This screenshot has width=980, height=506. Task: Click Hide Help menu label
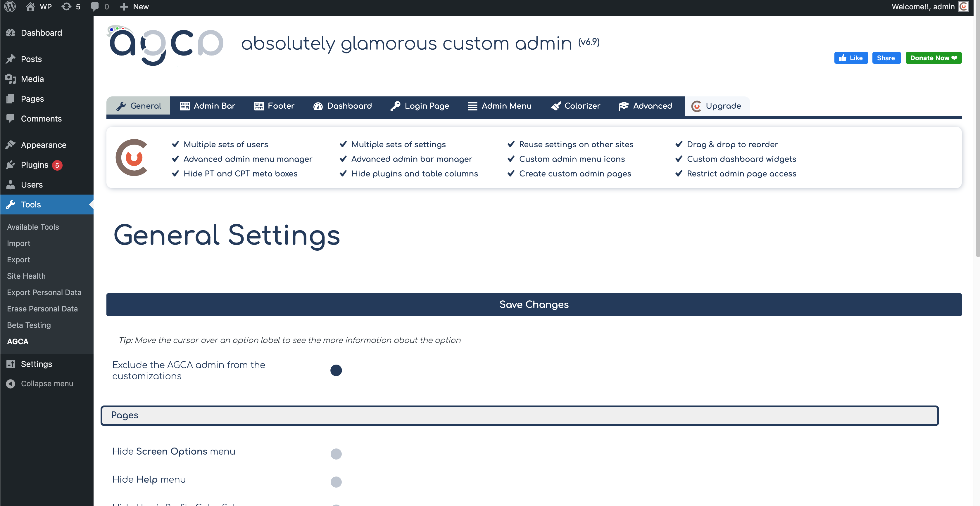coord(149,479)
